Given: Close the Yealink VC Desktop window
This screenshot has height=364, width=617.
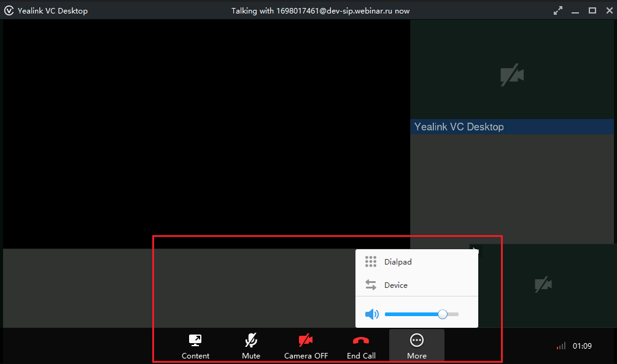Looking at the screenshot, I should (610, 10).
